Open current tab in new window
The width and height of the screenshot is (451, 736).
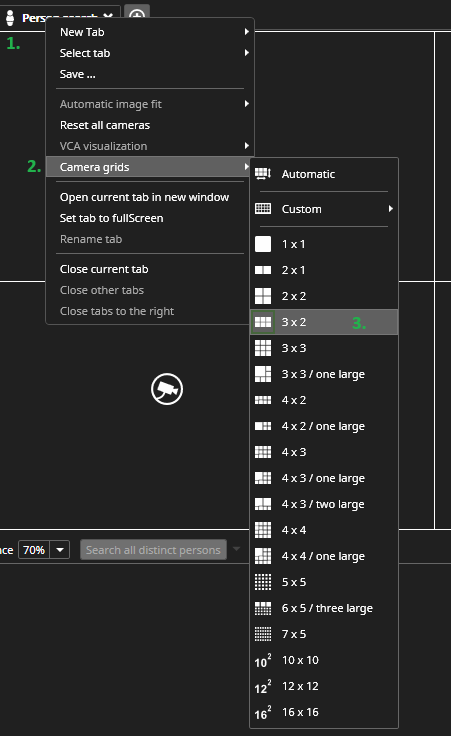pyautogui.click(x=144, y=197)
